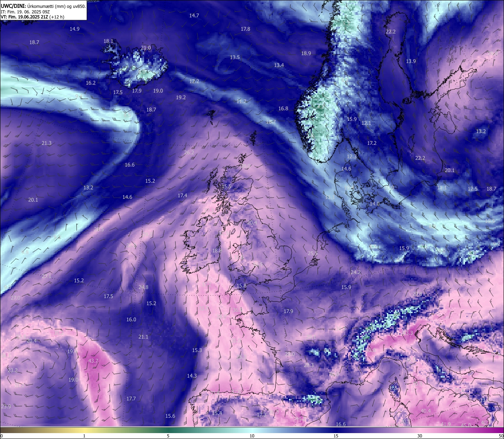Click the legend tick label 30

(420, 435)
